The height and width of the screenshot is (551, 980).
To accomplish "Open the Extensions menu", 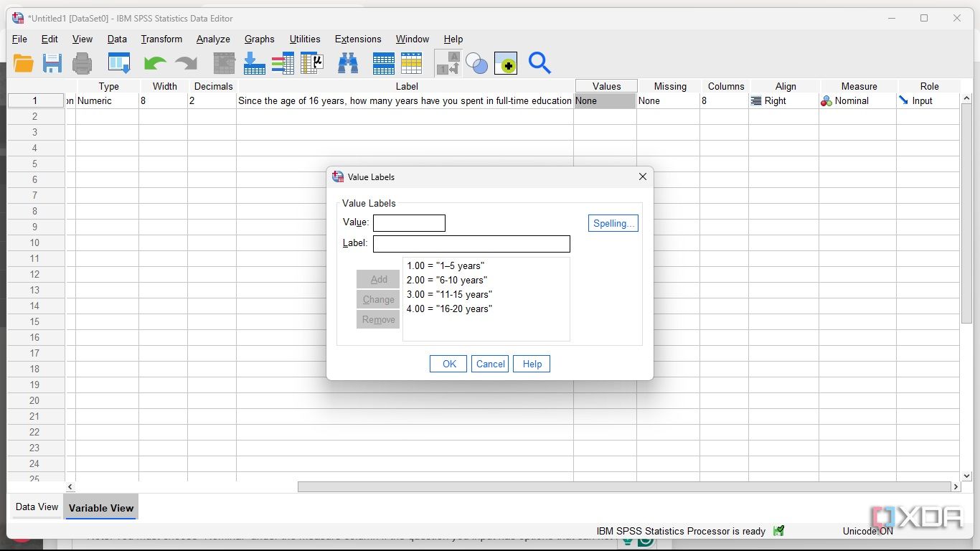I will click(x=358, y=39).
